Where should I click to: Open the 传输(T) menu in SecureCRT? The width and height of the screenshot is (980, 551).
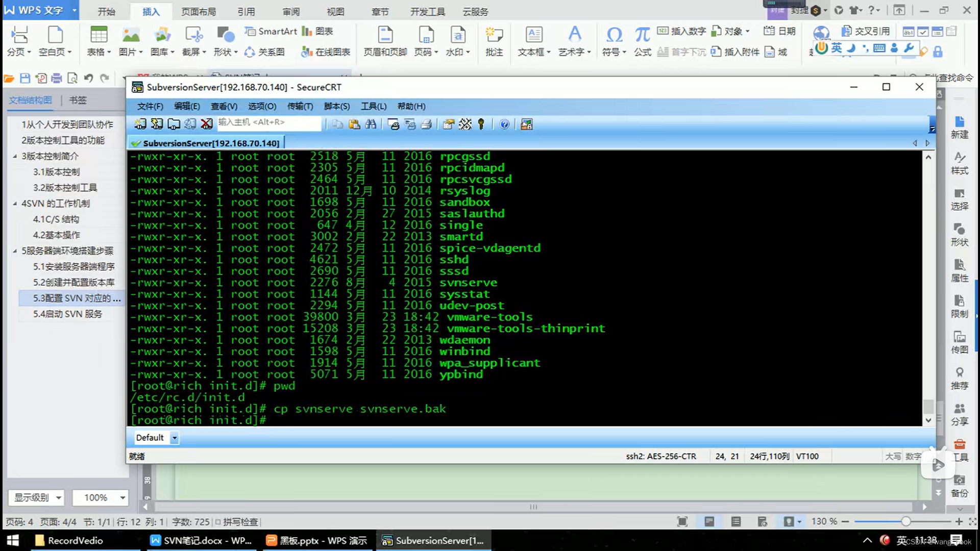point(300,106)
